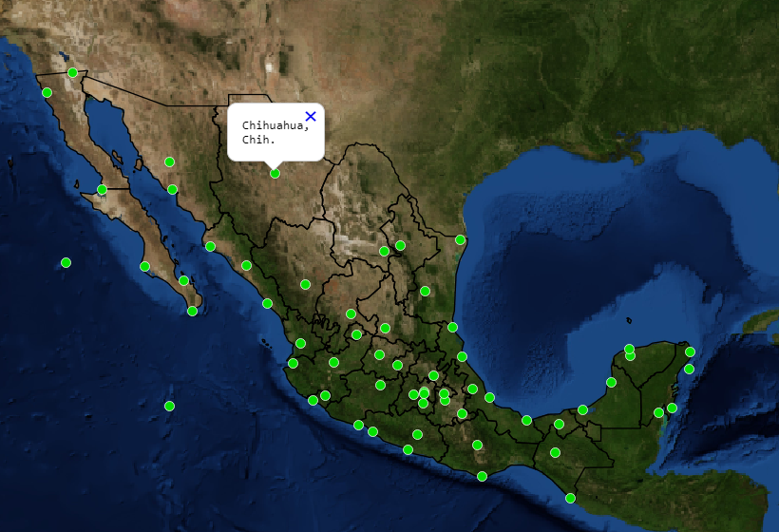Image resolution: width=779 pixels, height=532 pixels.
Task: Click the green marker beneath the Chihuahua popup
Action: pos(275,173)
